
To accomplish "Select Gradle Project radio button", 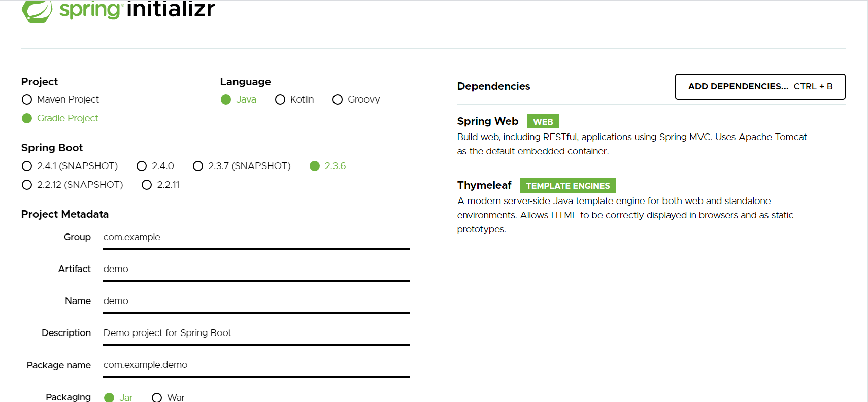I will click(27, 118).
